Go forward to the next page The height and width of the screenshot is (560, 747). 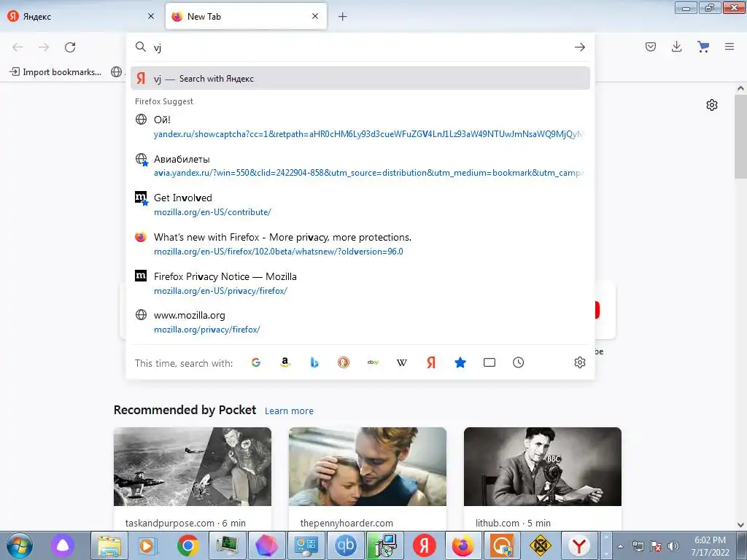click(44, 47)
